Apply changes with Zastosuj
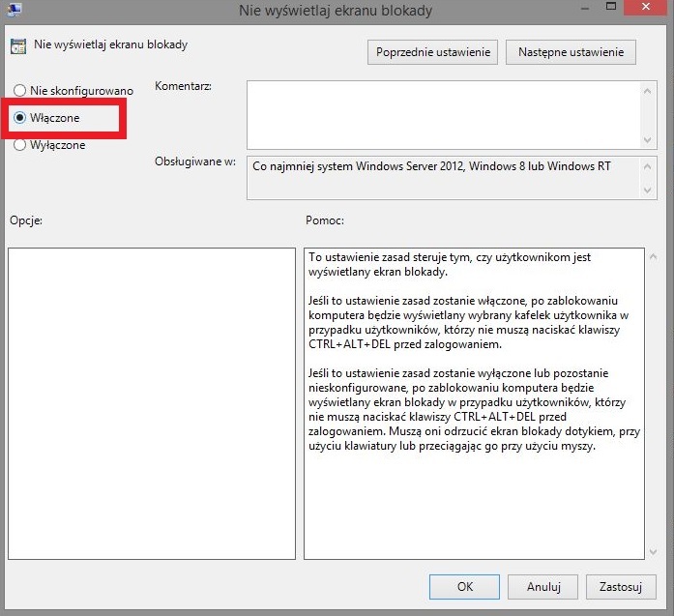Image resolution: width=674 pixels, height=616 pixels. pyautogui.click(x=621, y=587)
